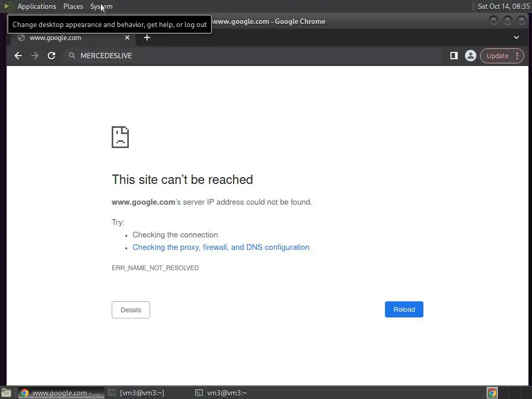Click the globe favicon on the tab

coord(21,37)
